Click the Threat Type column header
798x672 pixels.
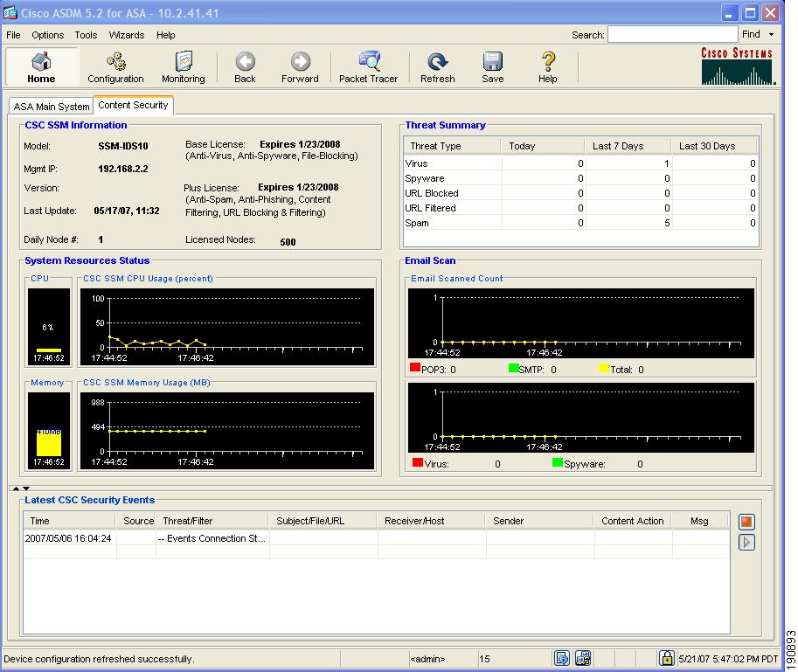453,146
